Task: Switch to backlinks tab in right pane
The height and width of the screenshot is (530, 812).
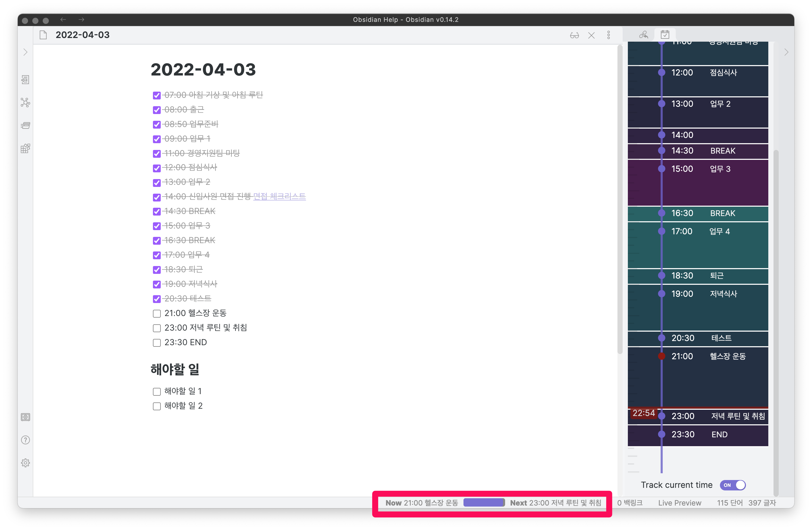Action: coord(643,35)
